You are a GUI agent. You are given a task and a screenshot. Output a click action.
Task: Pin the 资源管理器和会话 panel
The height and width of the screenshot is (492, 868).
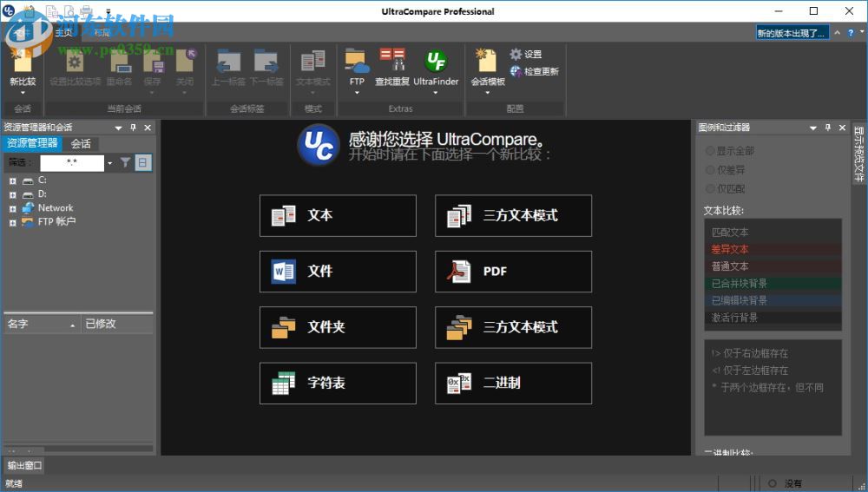133,128
